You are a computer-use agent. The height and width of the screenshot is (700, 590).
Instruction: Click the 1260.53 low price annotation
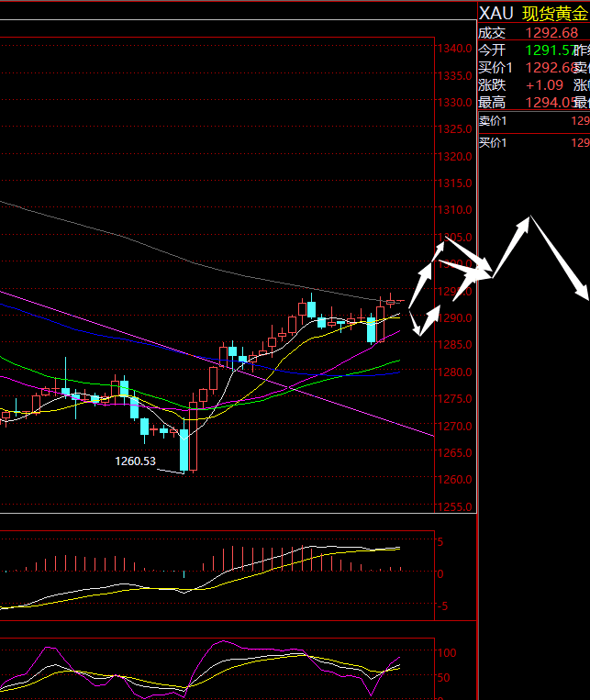pos(135,461)
